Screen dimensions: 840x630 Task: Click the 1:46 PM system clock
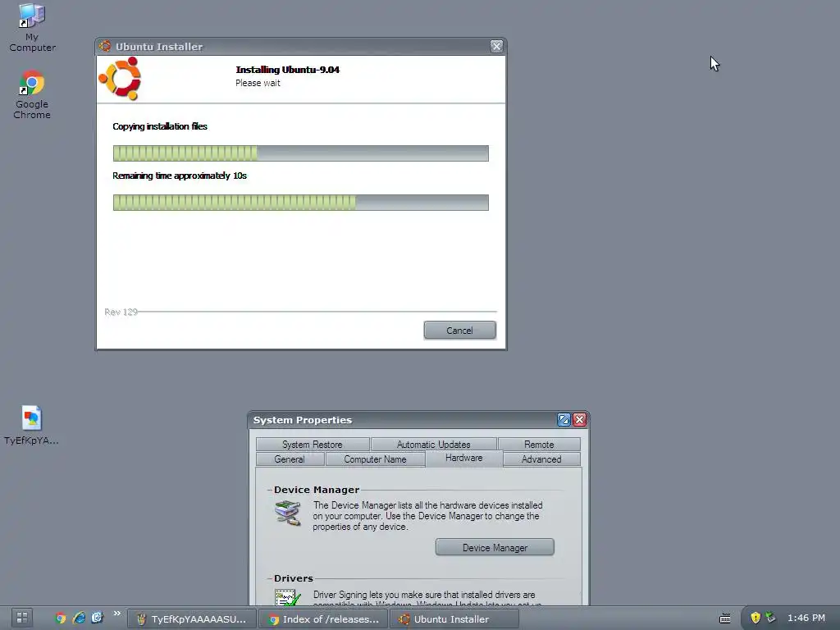[x=806, y=618]
